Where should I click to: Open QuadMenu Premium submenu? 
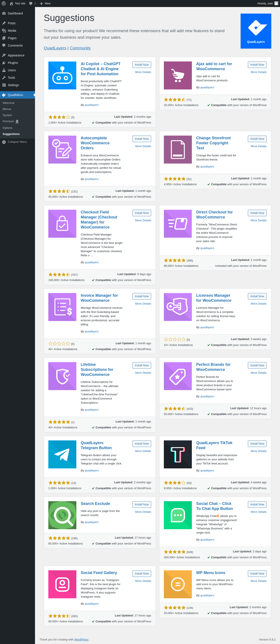(11, 122)
